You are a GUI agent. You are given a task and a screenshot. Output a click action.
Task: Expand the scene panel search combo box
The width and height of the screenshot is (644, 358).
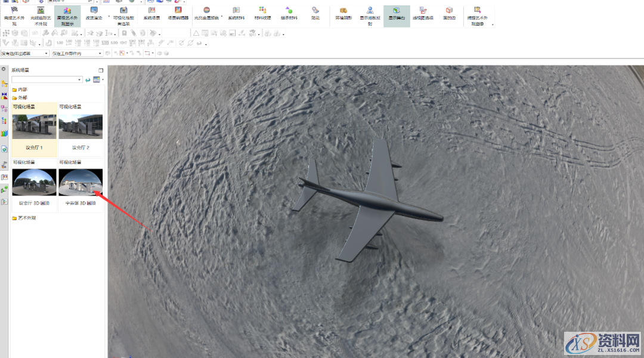click(80, 79)
